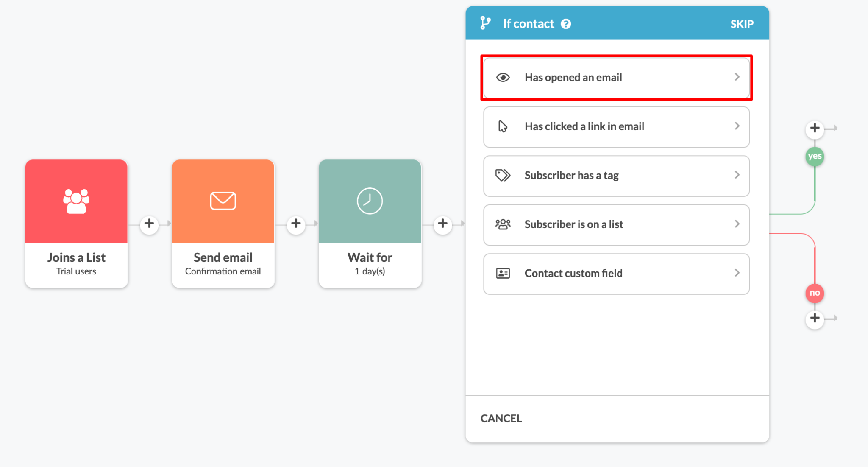Select the red no branch badge
868x467 pixels.
pyautogui.click(x=815, y=293)
